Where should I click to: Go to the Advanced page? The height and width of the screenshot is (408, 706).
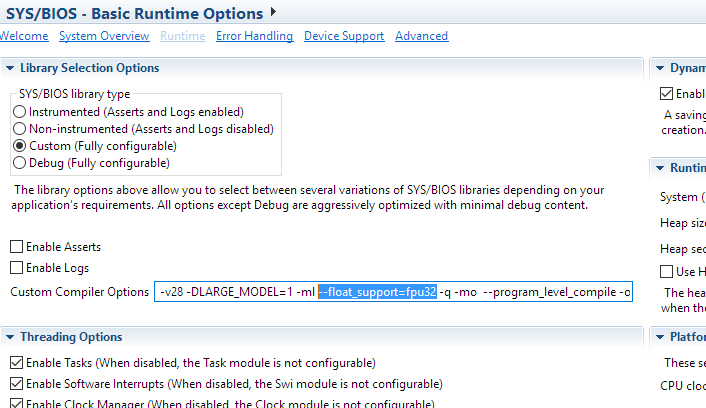(421, 36)
